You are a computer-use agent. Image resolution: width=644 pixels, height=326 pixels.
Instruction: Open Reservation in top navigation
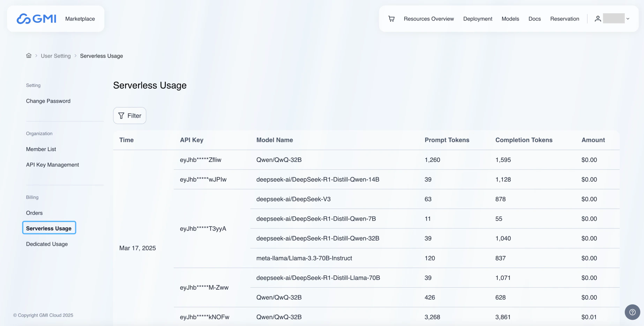[564, 19]
